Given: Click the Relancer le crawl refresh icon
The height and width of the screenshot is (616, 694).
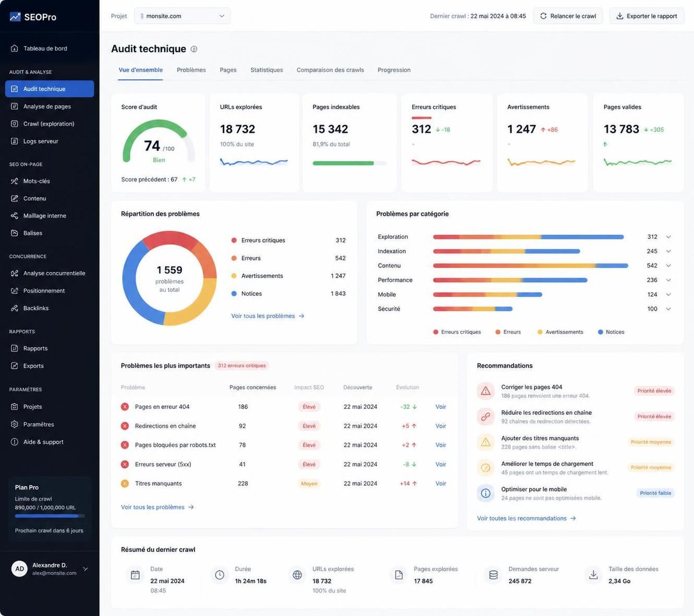Looking at the screenshot, I should (x=543, y=16).
